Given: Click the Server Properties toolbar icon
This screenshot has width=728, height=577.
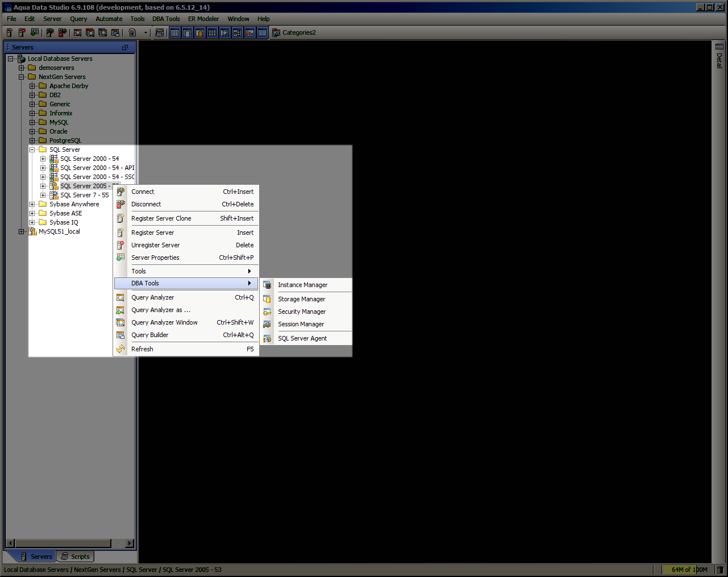Looking at the screenshot, I should 35,32.
